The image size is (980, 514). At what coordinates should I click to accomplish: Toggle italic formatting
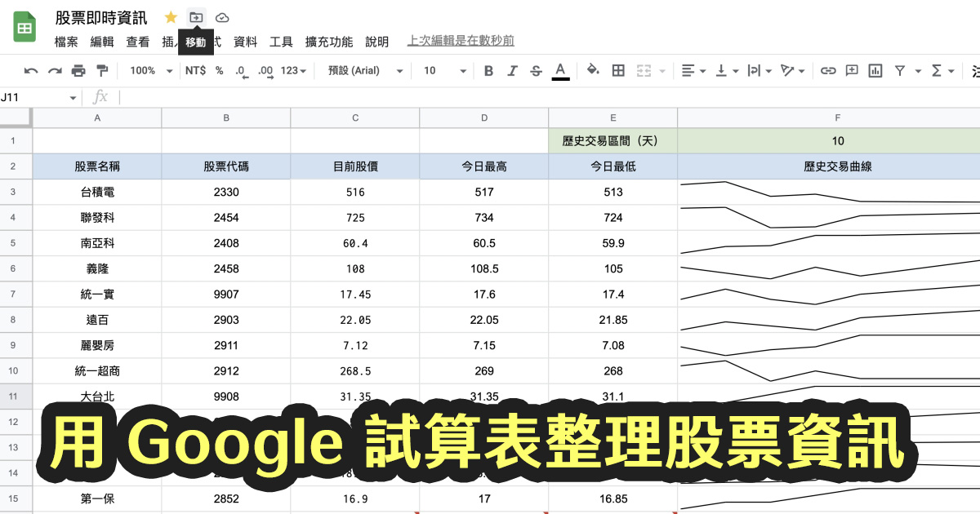coord(511,71)
